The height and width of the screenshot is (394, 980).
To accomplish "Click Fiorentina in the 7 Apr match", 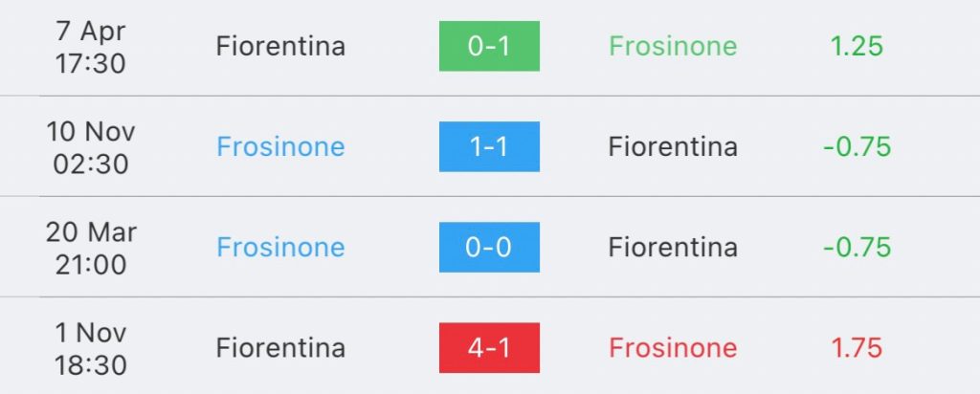I will [280, 46].
